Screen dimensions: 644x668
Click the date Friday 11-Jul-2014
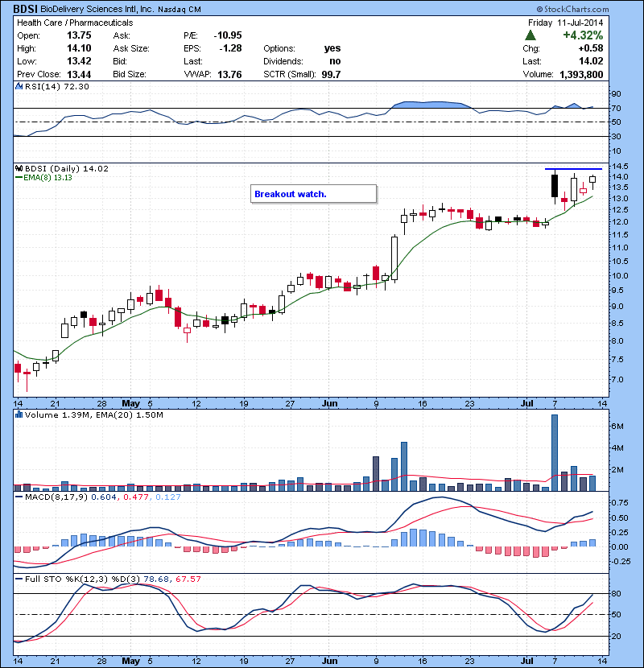pyautogui.click(x=566, y=23)
